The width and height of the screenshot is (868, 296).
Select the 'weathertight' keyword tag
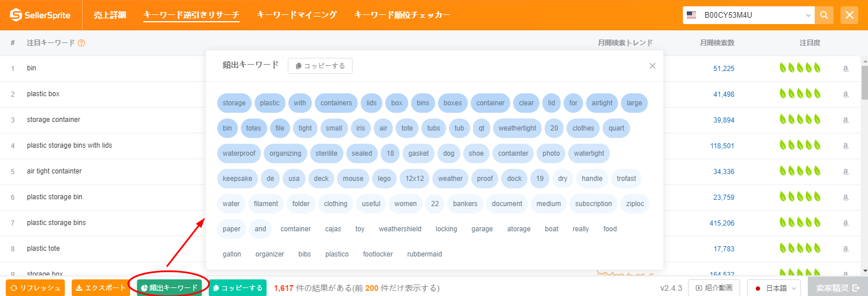point(517,128)
